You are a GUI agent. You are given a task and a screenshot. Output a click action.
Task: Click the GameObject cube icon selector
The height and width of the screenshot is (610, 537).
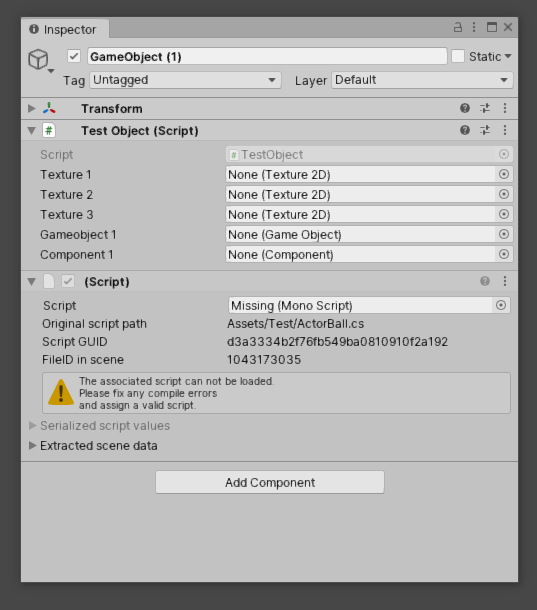point(40,61)
